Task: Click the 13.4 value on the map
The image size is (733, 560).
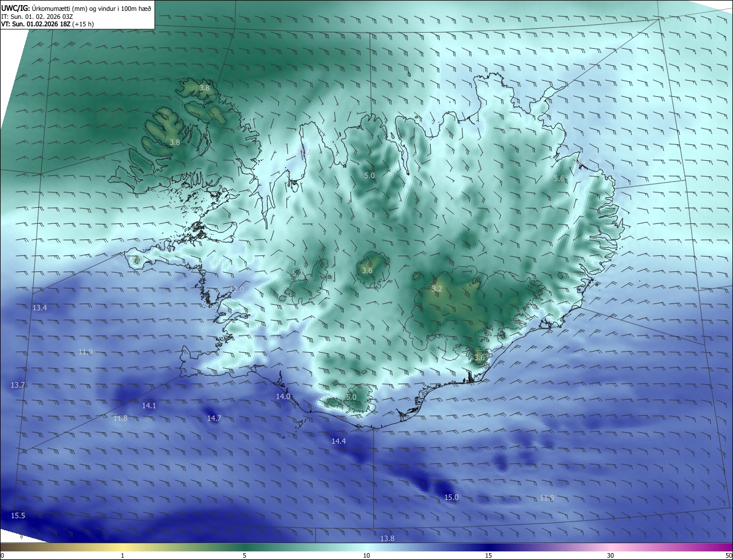Action: coord(40,308)
